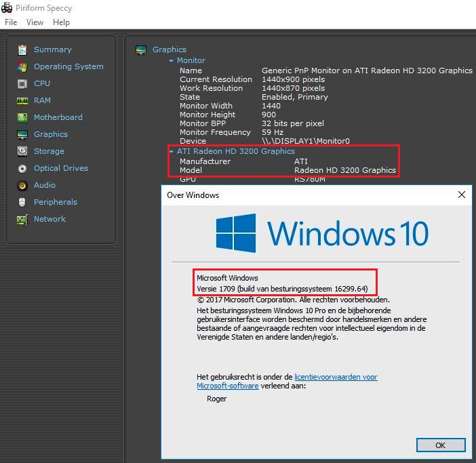Click the Monitor Height value 900
This screenshot has width=476, height=463.
point(269,115)
